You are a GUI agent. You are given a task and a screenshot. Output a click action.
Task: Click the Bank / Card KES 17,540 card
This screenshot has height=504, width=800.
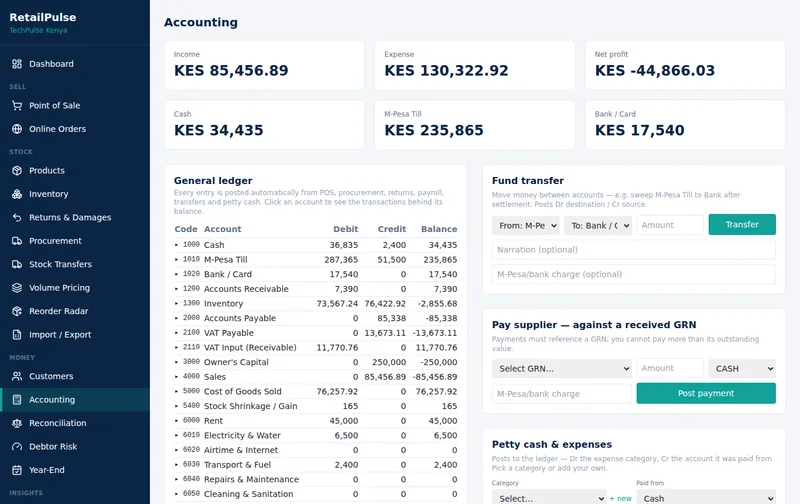tap(685, 125)
